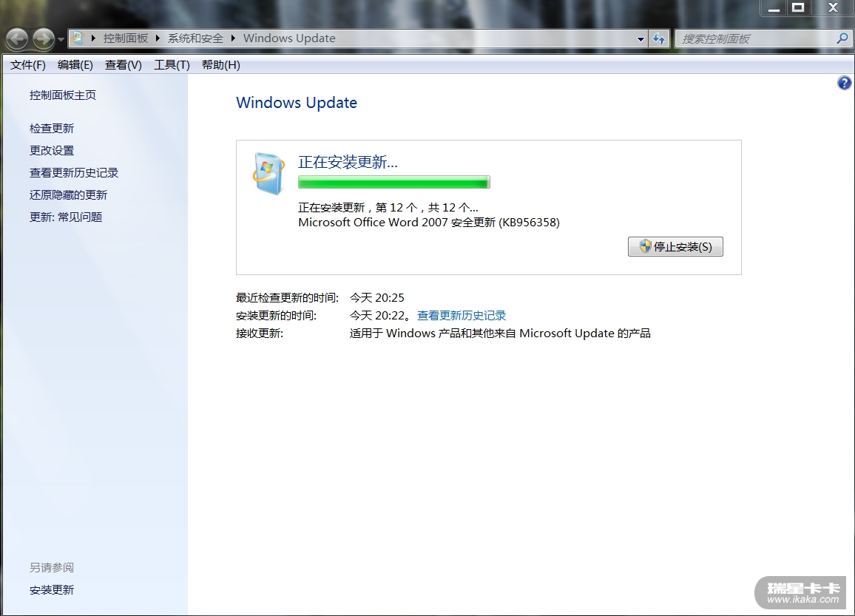Expand arrow after 控制面板 breadcrumb

(x=158, y=38)
